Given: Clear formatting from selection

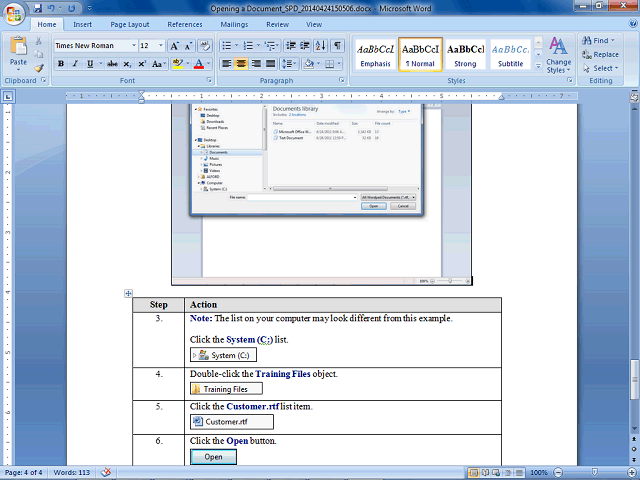Looking at the screenshot, I should coord(205,46).
